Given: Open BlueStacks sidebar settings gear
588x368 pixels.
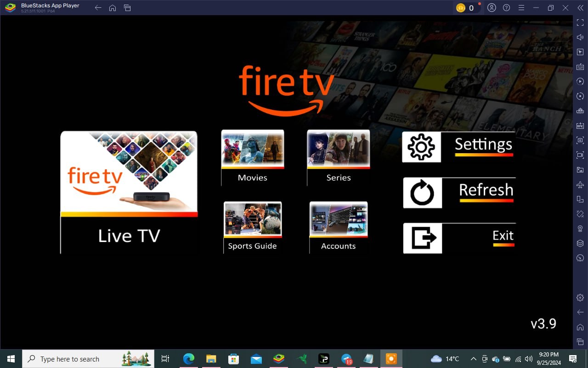Looking at the screenshot, I should (x=580, y=298).
